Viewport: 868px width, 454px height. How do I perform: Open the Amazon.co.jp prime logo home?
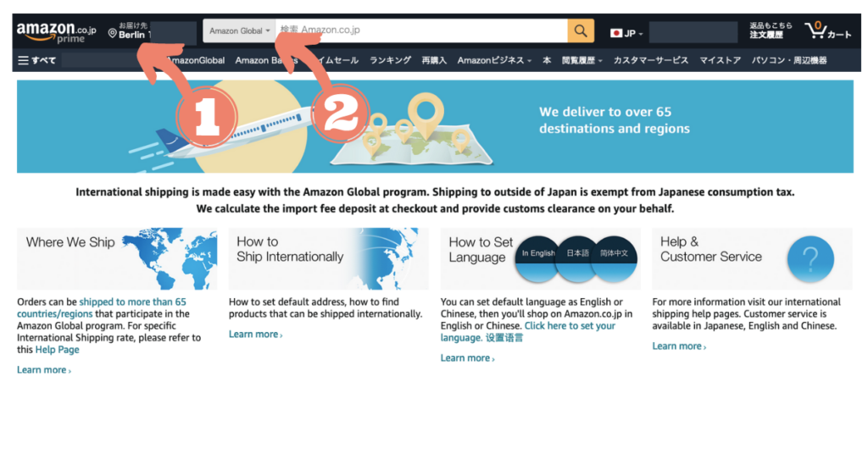[x=56, y=31]
